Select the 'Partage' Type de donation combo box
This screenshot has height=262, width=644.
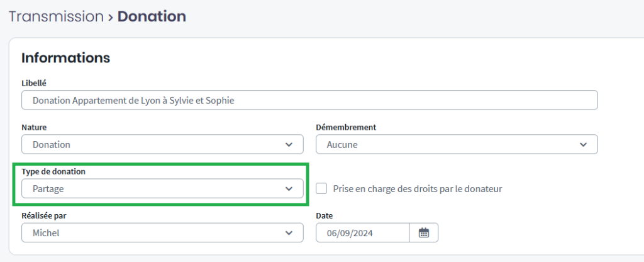(x=151, y=188)
